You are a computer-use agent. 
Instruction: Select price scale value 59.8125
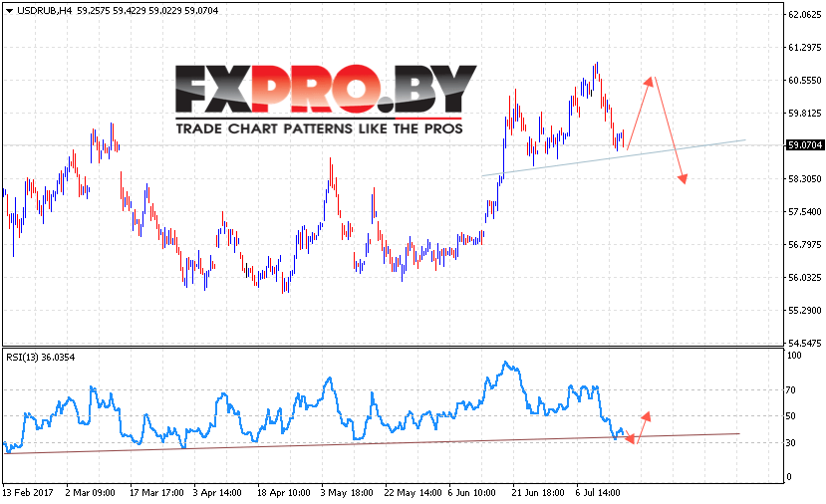pyautogui.click(x=804, y=113)
